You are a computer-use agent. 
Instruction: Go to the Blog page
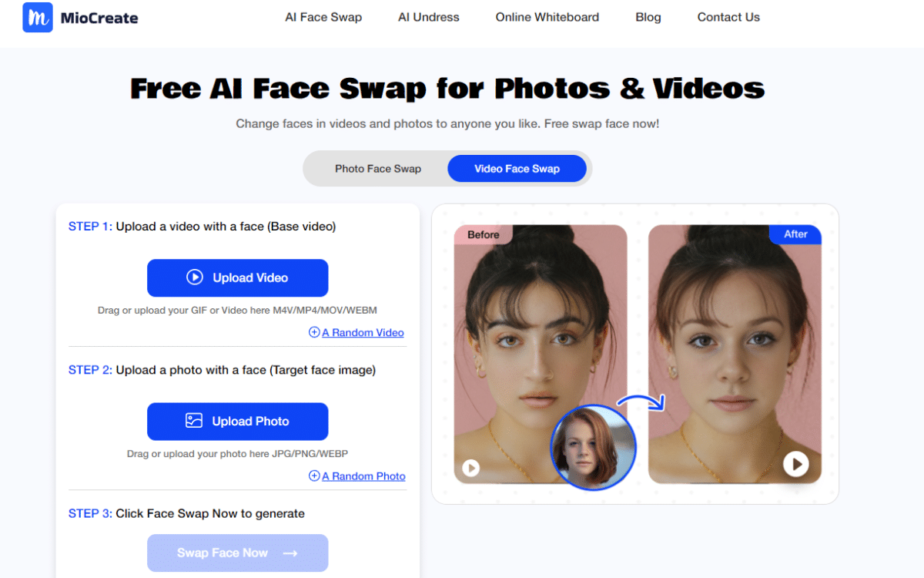click(x=648, y=17)
